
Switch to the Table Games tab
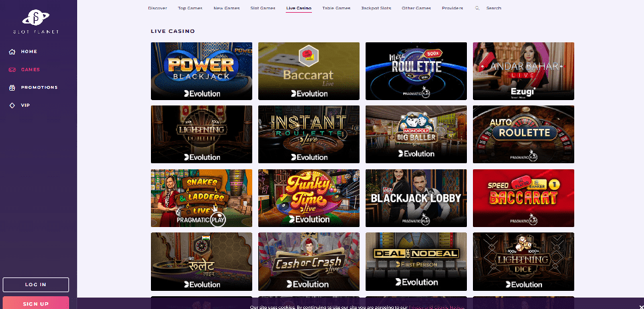(336, 8)
